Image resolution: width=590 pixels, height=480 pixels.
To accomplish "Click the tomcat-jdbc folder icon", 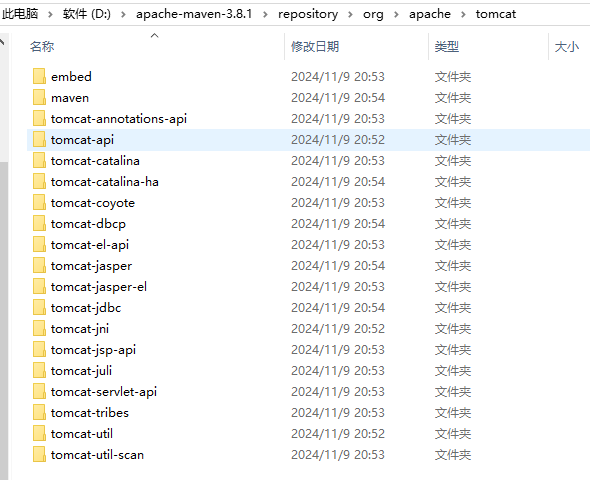I will click(39, 308).
